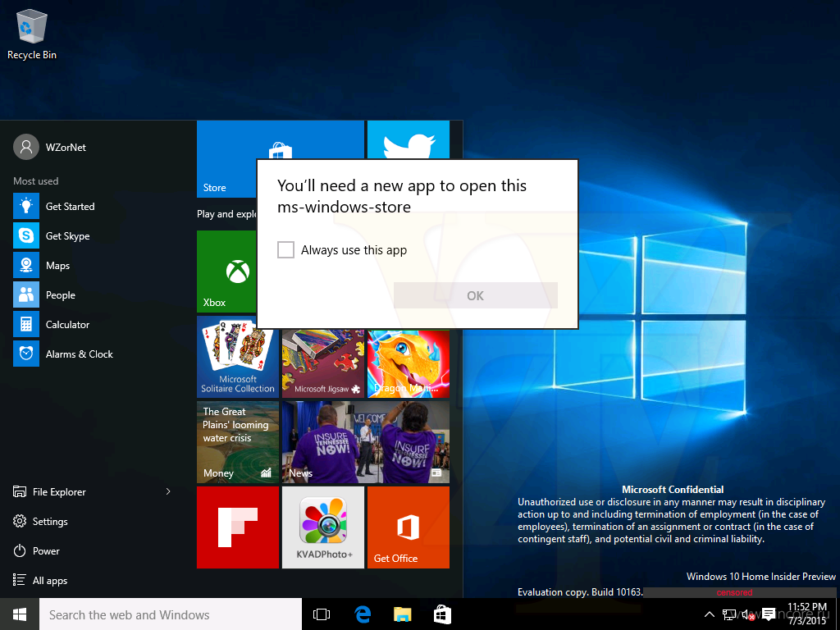
Task: Open the Store from the taskbar
Action: click(442, 614)
